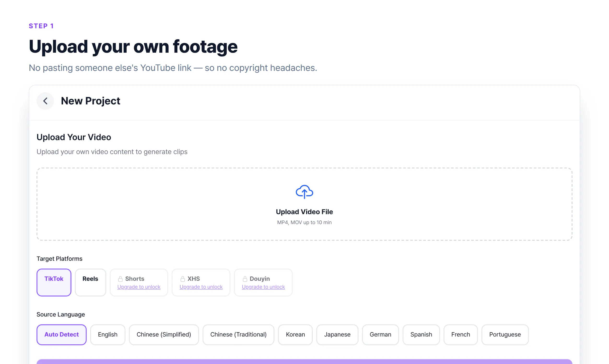
Task: Choose Auto Detect source language
Action: click(61, 335)
